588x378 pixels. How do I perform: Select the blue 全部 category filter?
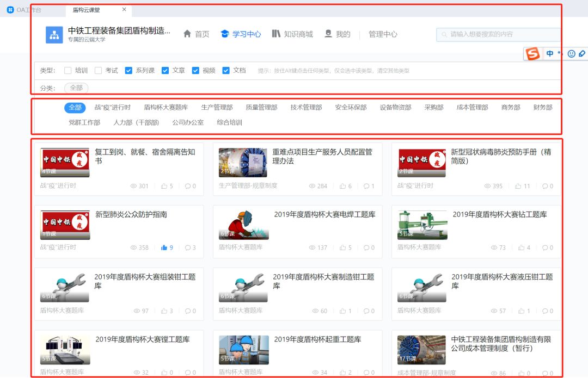75,108
